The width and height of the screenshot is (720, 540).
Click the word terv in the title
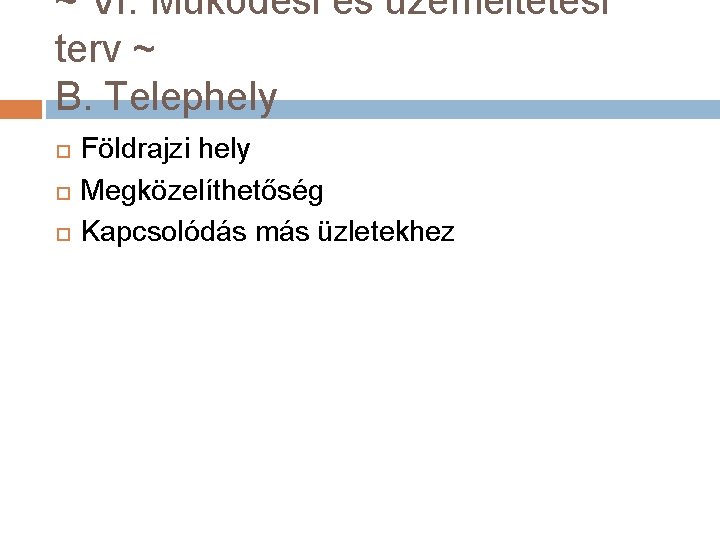(x=88, y=49)
